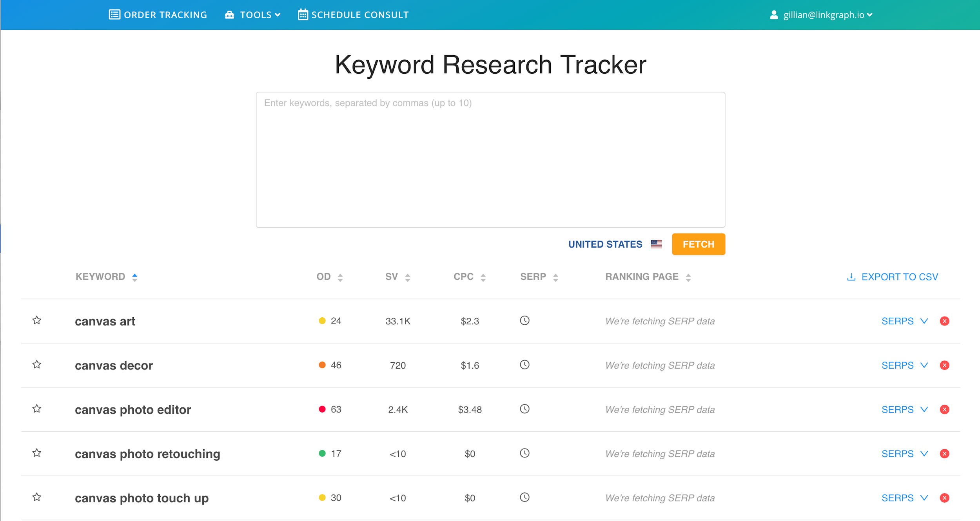Click the canvas photo editor keyword text
Screen dimensions: 980x521
click(133, 410)
